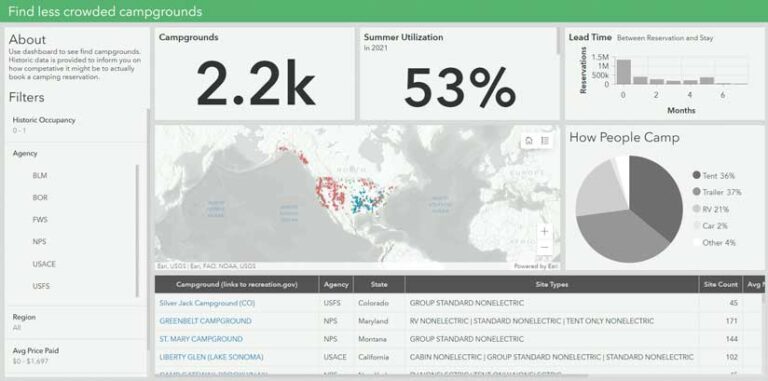Image resolution: width=768 pixels, height=381 pixels.
Task: Sort table by State column header
Action: (379, 285)
